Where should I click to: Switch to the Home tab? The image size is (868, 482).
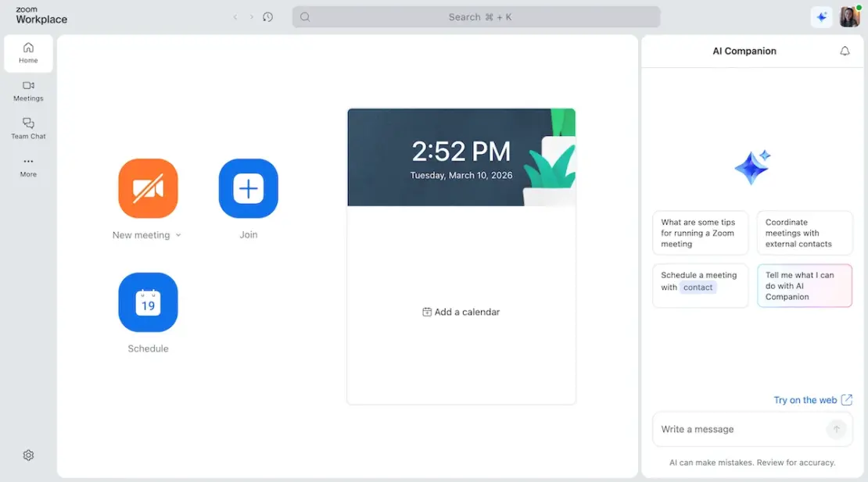[x=28, y=53]
